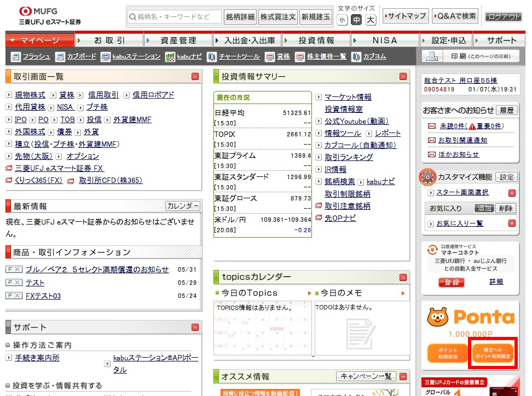Screen dimensions: 532x396
Task: Click the カブコム toolbar icon
Action: pos(356,56)
